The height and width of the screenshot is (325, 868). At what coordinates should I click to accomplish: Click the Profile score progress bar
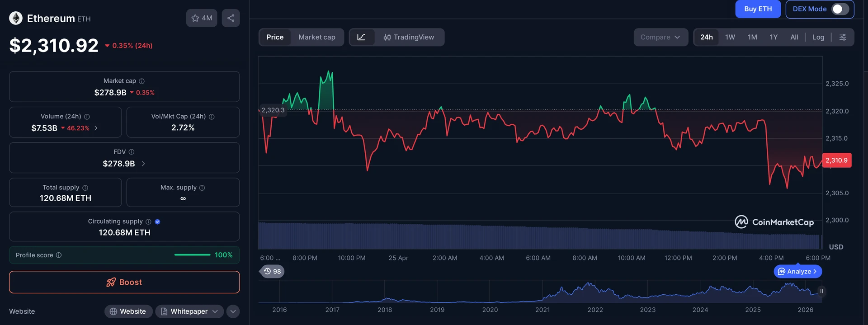pos(192,255)
